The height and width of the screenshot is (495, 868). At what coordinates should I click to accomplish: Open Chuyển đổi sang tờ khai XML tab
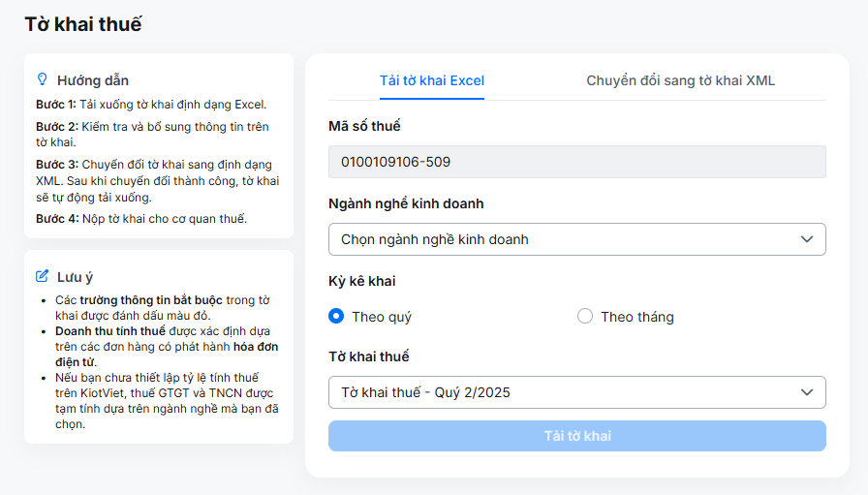point(680,80)
